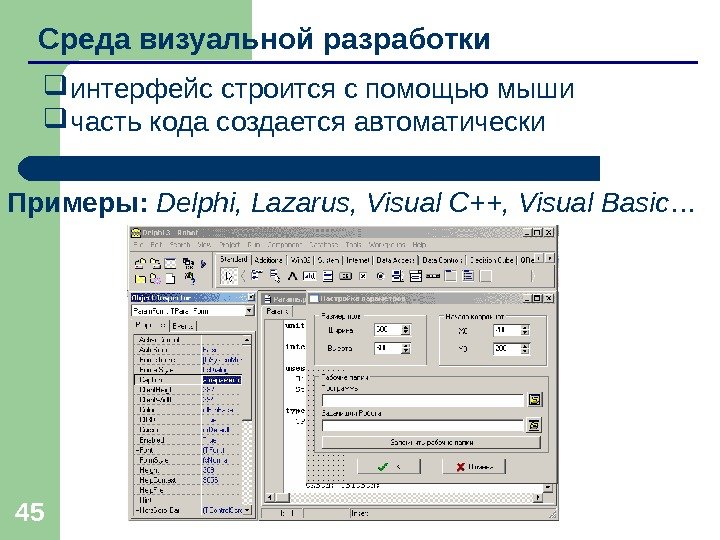Image resolution: width=720 pixels, height=540 pixels.
Task: Click the Select unit/form list icon
Action: [x=188, y=264]
